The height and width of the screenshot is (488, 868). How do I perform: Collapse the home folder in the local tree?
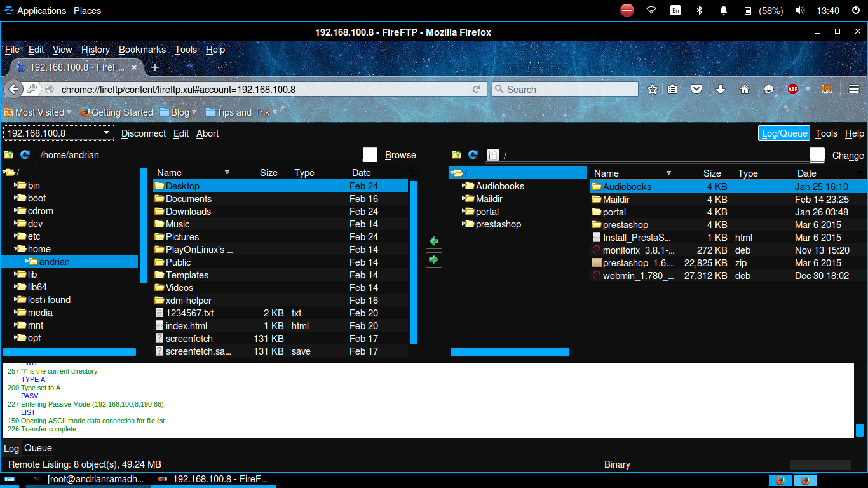(16, 248)
